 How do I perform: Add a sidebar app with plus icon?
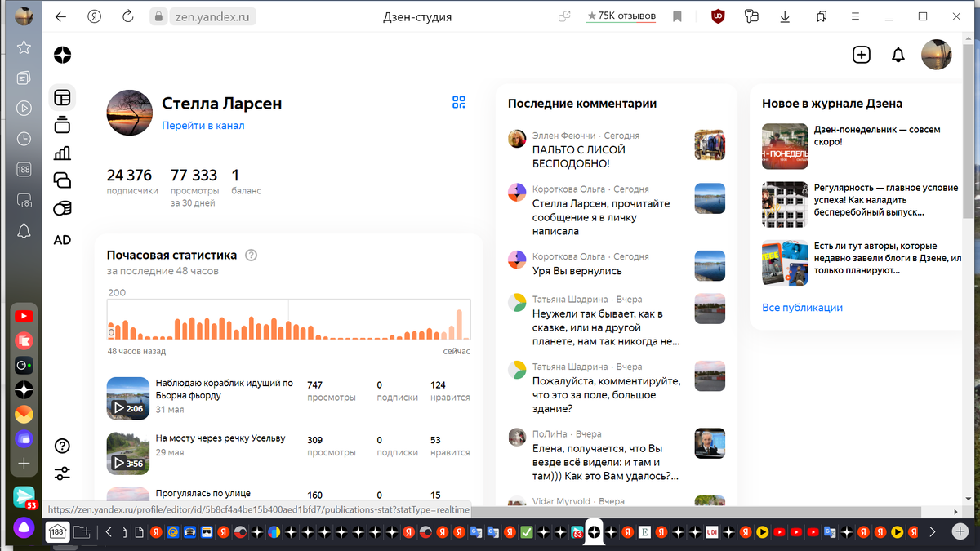[x=24, y=464]
